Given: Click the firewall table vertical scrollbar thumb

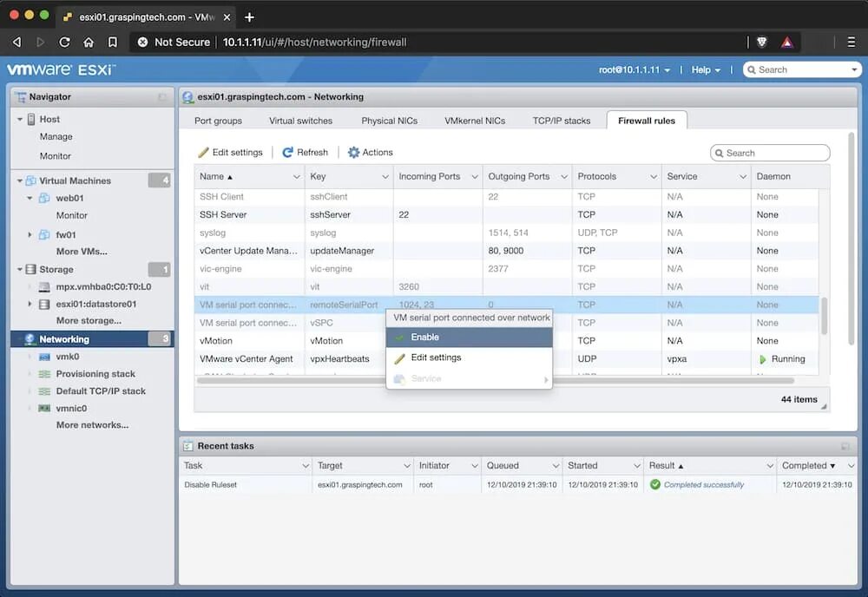Looking at the screenshot, I should [824, 315].
